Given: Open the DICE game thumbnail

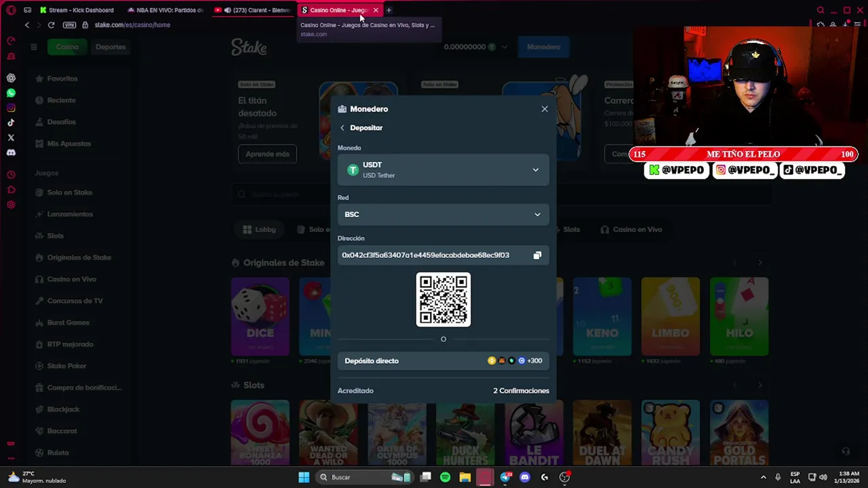Looking at the screenshot, I should (x=260, y=316).
